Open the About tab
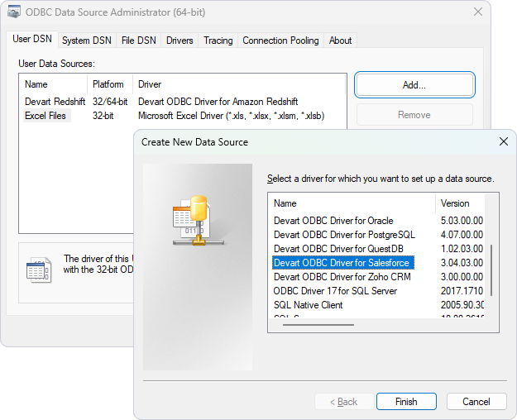This screenshot has width=517, height=420. (340, 41)
